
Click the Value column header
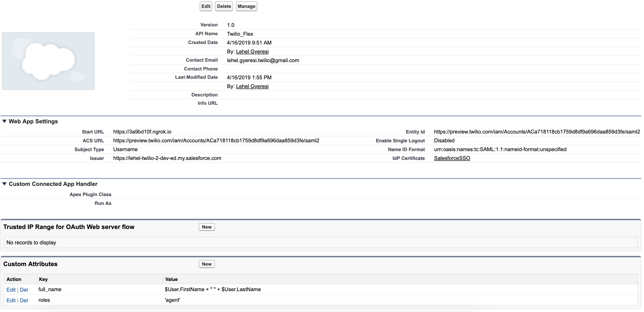pos(171,279)
